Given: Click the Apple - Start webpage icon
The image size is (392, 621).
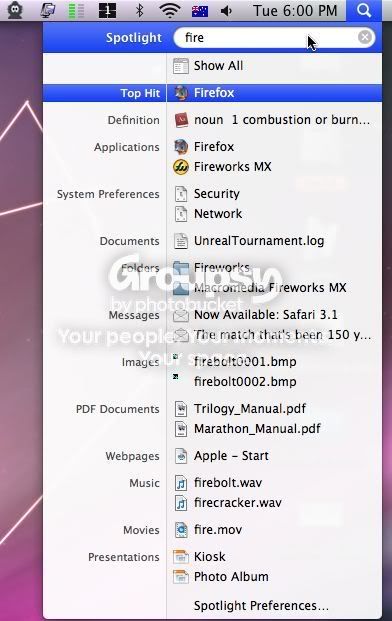Looking at the screenshot, I should pyautogui.click(x=181, y=456).
